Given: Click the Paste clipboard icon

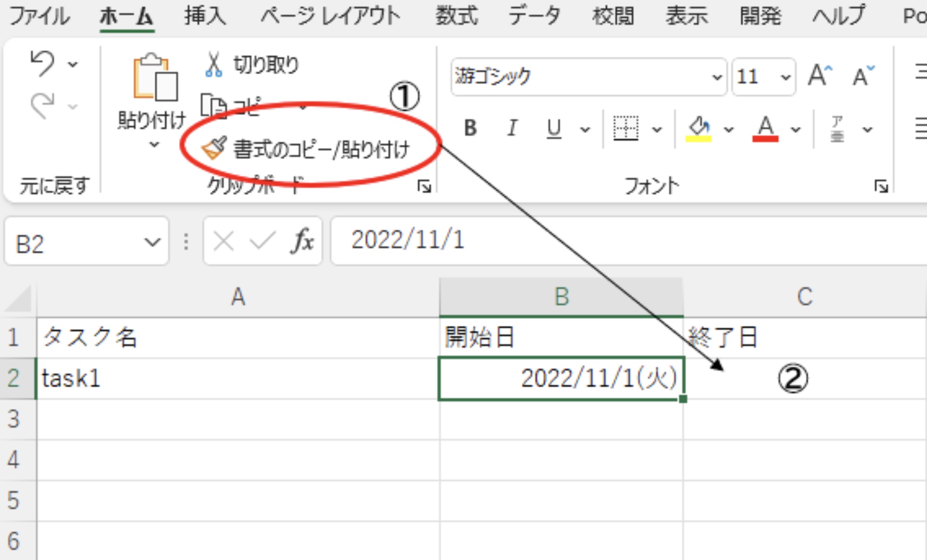Looking at the screenshot, I should coord(156,77).
